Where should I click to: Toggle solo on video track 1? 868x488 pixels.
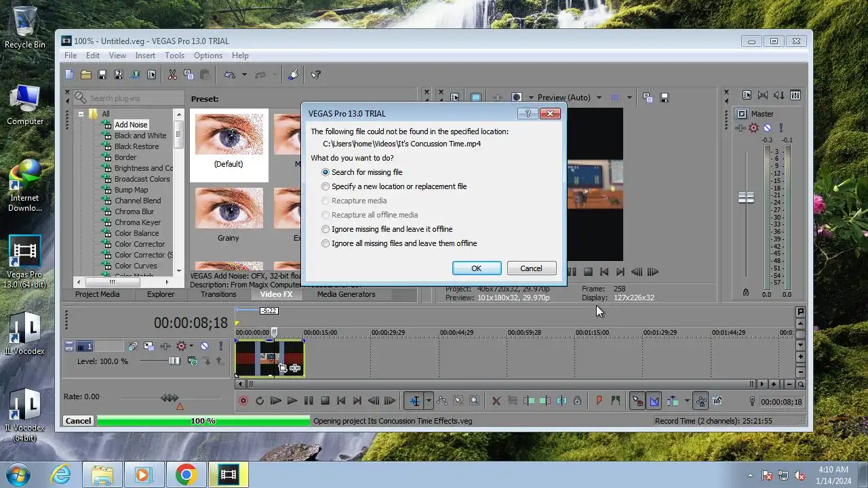click(x=220, y=346)
